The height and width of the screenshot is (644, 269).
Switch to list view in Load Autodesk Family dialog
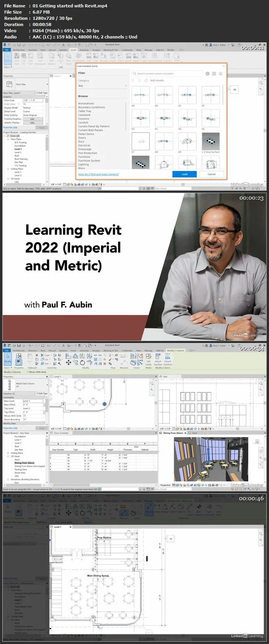pyautogui.click(x=214, y=73)
